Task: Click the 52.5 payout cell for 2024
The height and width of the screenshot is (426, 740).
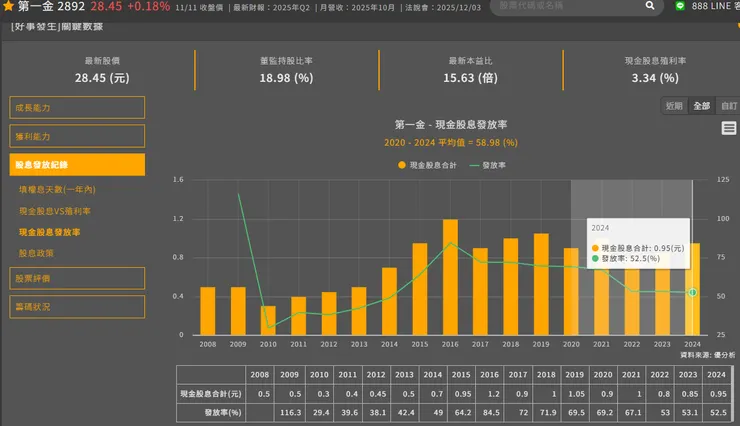Action: point(716,412)
